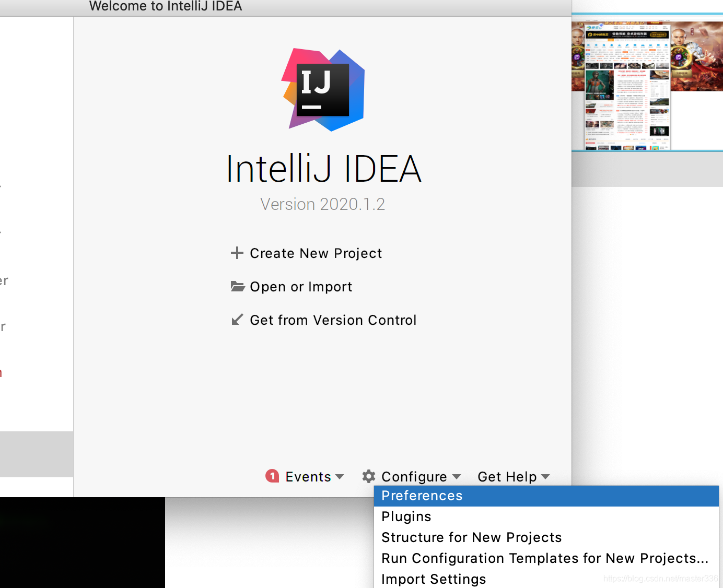This screenshot has width=723, height=588.
Task: Click the IntelliJ IDEA product title
Action: pyautogui.click(x=323, y=169)
